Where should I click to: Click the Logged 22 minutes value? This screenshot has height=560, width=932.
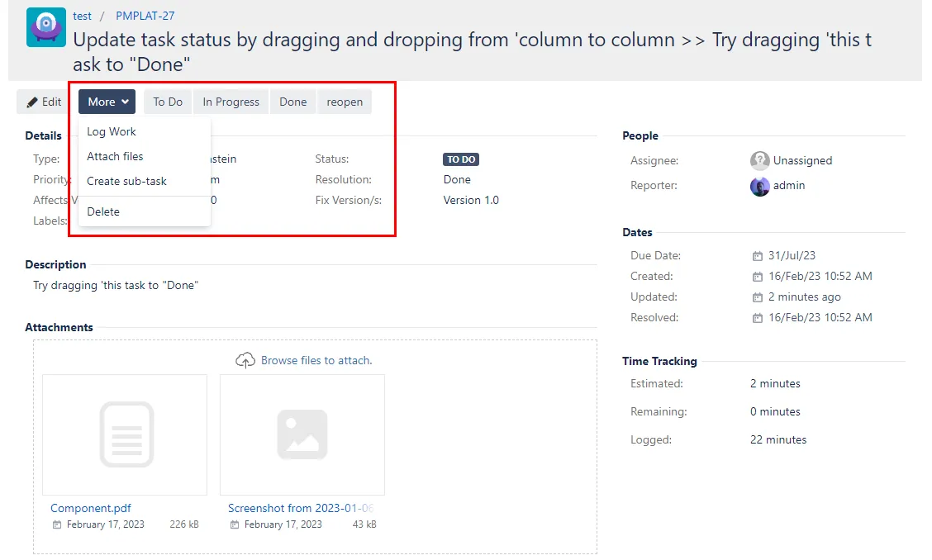778,440
